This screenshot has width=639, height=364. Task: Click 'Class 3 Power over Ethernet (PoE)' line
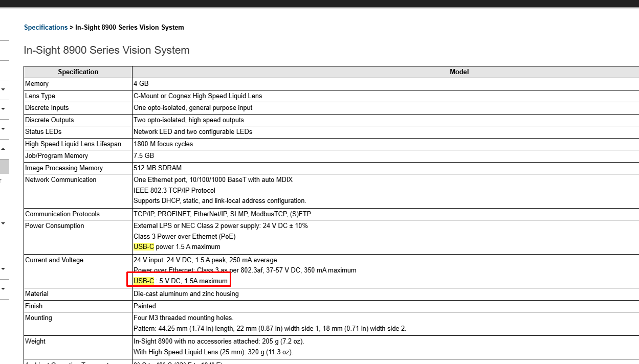click(x=185, y=236)
